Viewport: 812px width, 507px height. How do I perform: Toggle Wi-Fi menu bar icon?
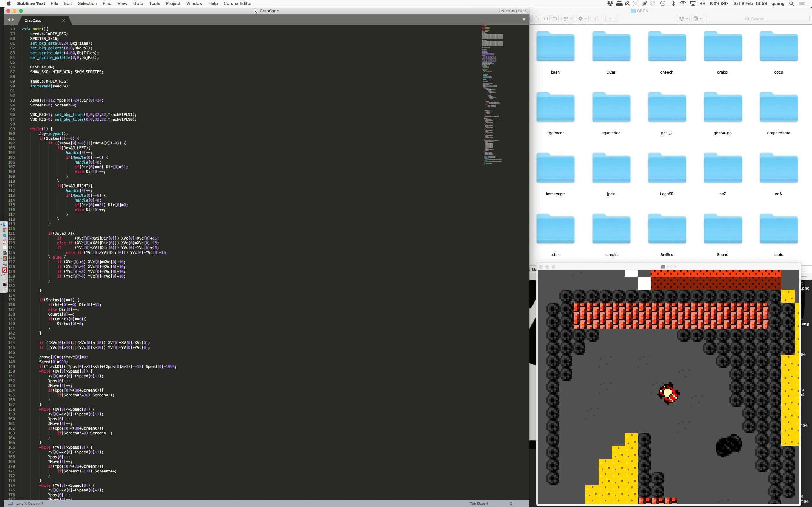(683, 3)
